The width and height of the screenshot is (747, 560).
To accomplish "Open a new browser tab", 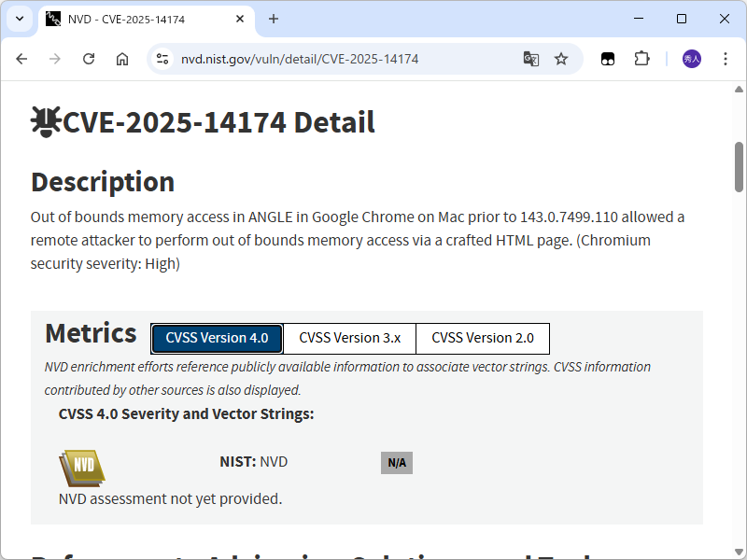I will pyautogui.click(x=274, y=19).
